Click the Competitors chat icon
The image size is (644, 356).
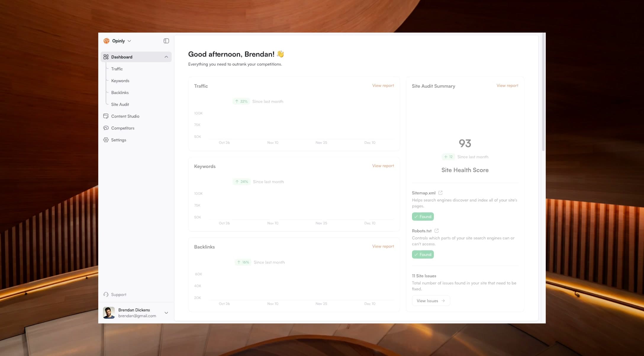click(106, 128)
